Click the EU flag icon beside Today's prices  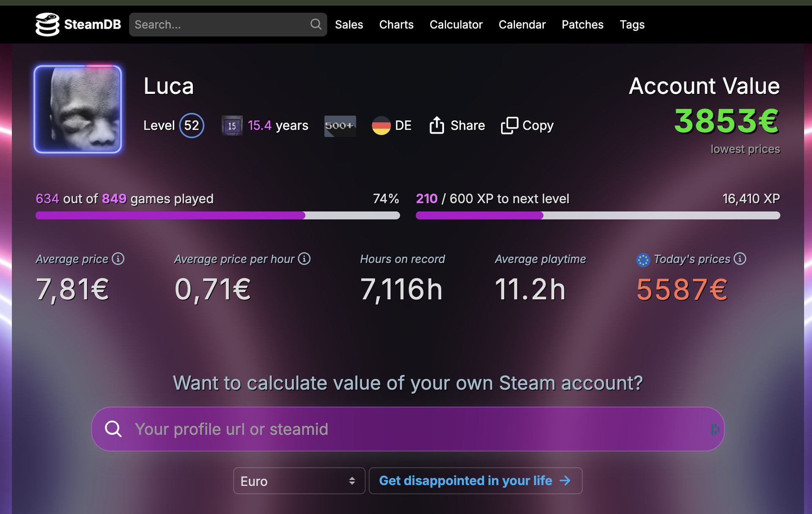[x=643, y=260]
